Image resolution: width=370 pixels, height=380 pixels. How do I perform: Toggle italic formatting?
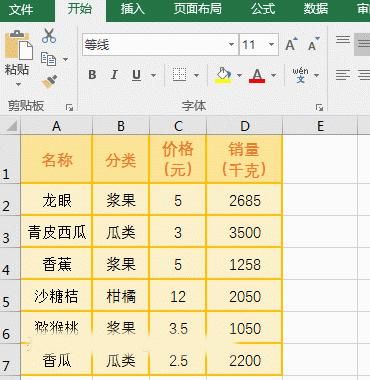pos(114,75)
